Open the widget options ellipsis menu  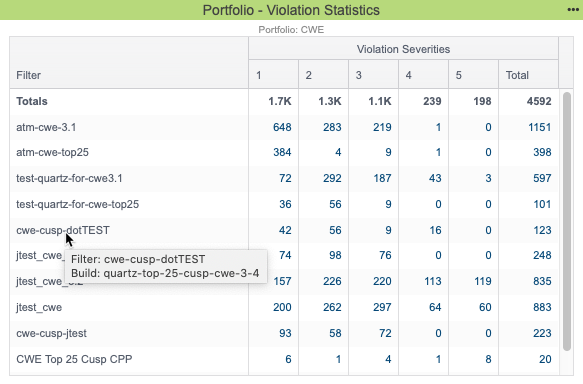[573, 10]
